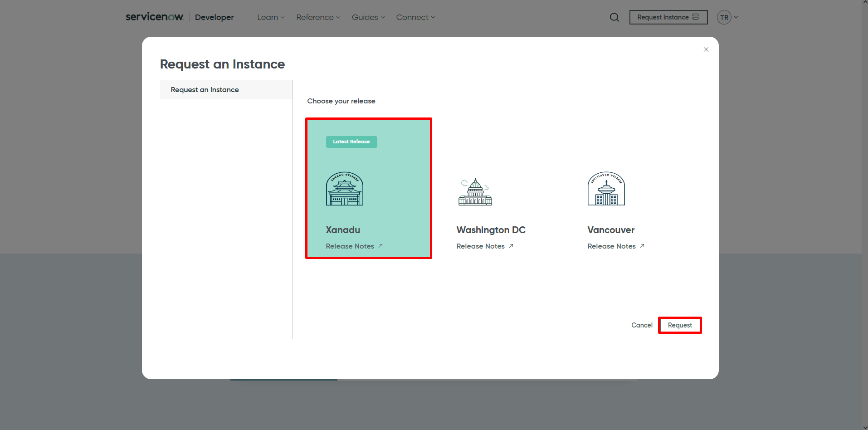Open Washington DC Release Notes link
This screenshot has height=430, width=868.
pos(481,246)
